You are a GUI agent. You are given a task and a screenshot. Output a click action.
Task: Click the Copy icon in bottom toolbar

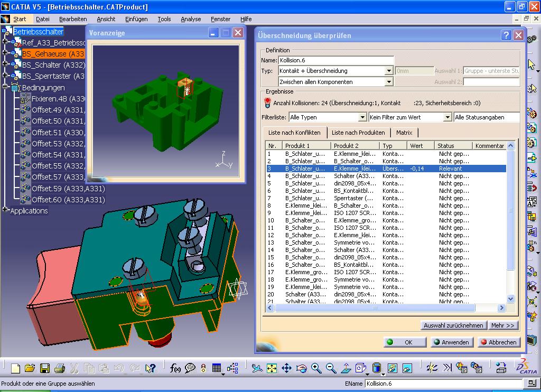tap(89, 368)
